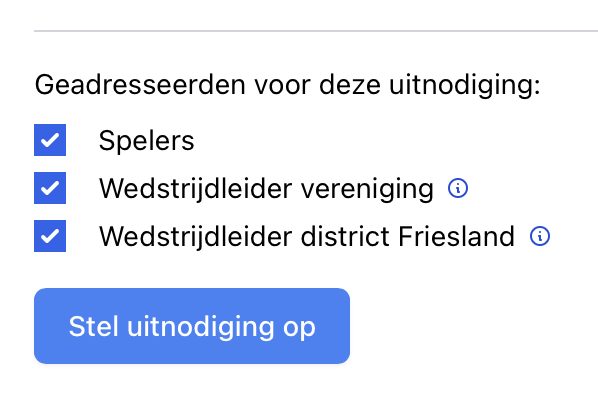Remove Spelers from invitation recipients
The image size is (598, 402).
tap(50, 140)
